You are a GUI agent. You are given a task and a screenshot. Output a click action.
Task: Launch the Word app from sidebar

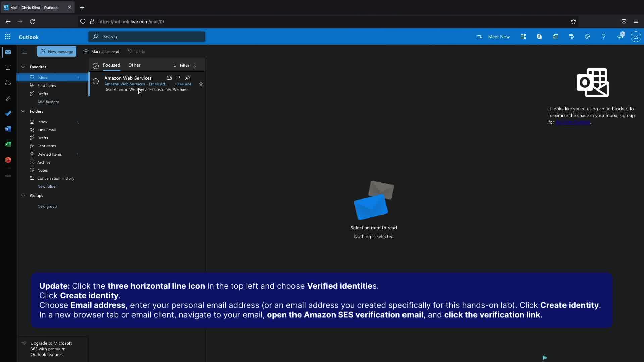click(x=8, y=129)
